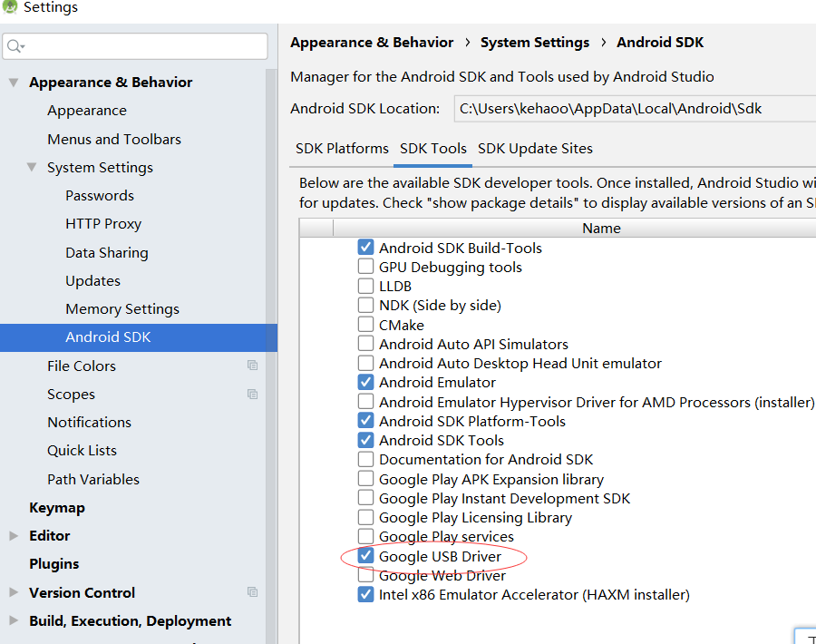Image resolution: width=816 pixels, height=644 pixels.
Task: Select Path Variables item
Action: coord(93,479)
